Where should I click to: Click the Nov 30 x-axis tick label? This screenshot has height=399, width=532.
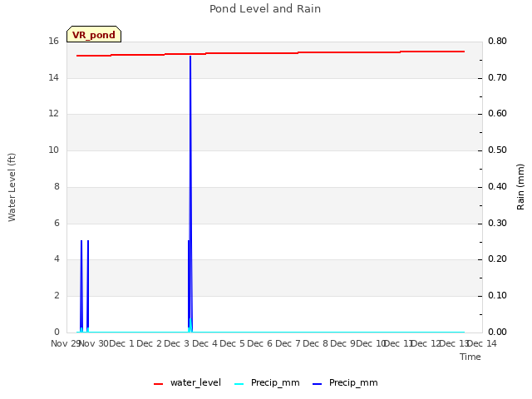(x=94, y=343)
